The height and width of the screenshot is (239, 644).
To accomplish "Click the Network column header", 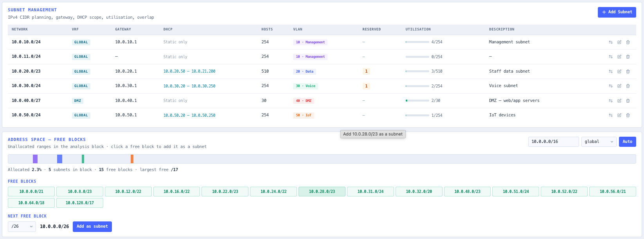I will [20, 29].
